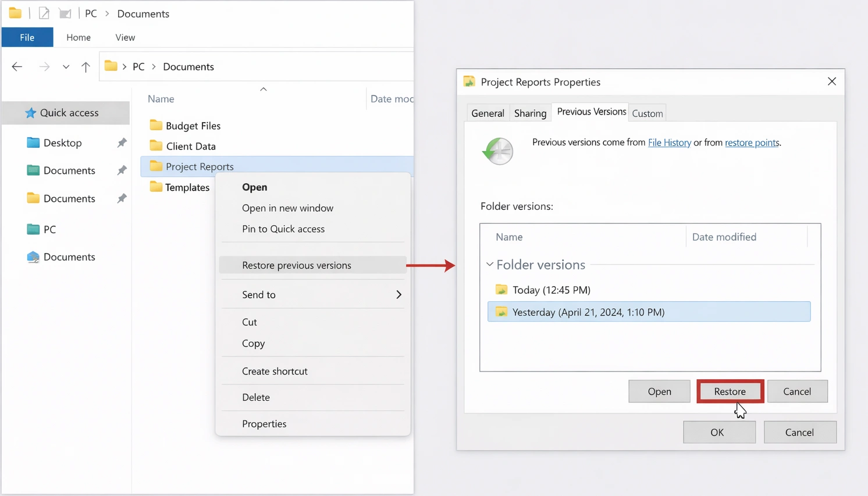Image resolution: width=868 pixels, height=496 pixels.
Task: Open the restore points link
Action: click(x=752, y=142)
